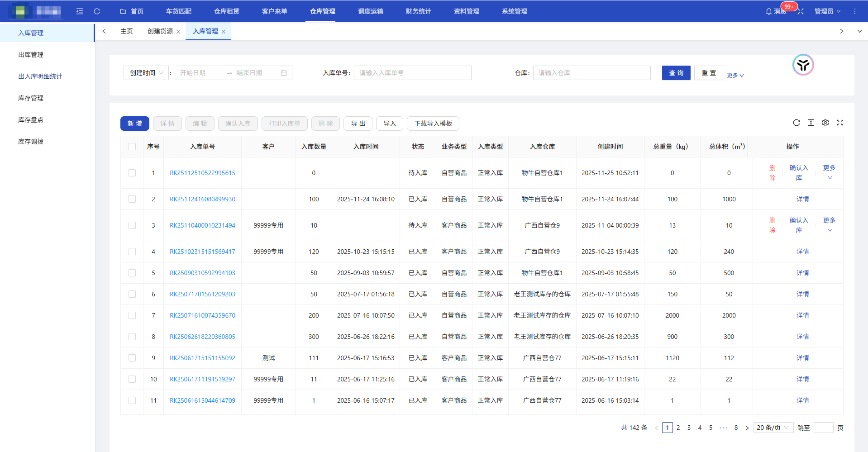Click the row height adjust icon
Image resolution: width=868 pixels, height=452 pixels.
tap(811, 123)
